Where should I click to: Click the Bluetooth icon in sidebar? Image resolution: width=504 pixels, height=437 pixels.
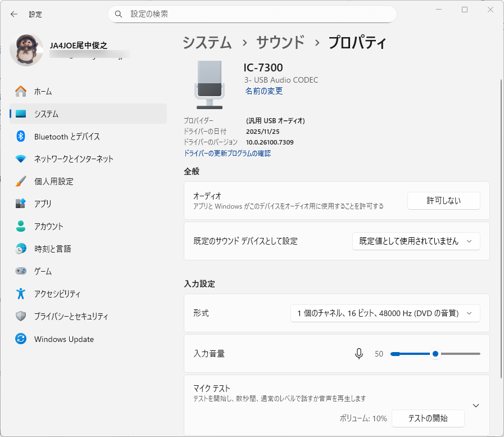point(21,137)
